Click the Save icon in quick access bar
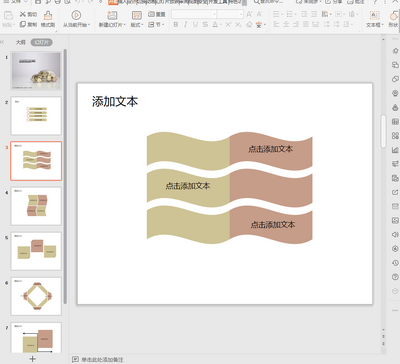This screenshot has height=364, width=400. (x=38, y=2)
